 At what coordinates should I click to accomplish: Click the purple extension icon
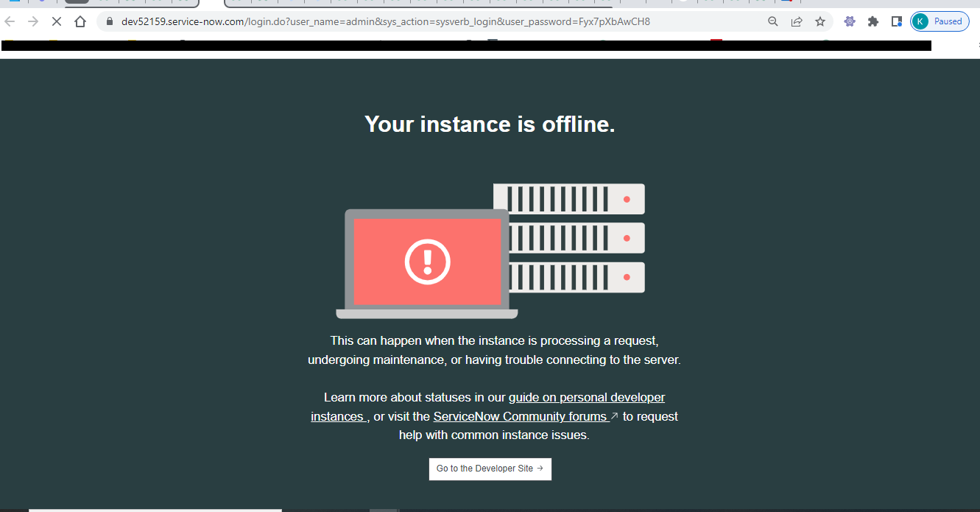pos(850,21)
